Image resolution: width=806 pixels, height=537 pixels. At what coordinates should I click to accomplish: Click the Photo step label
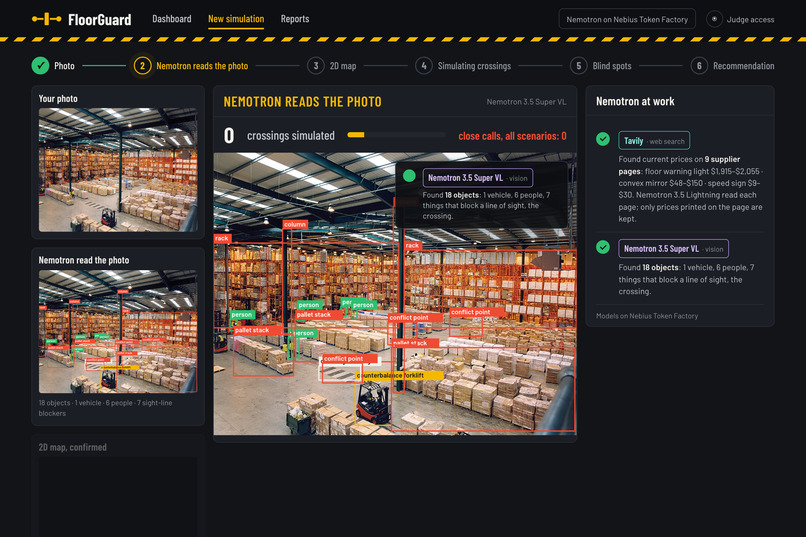(64, 66)
